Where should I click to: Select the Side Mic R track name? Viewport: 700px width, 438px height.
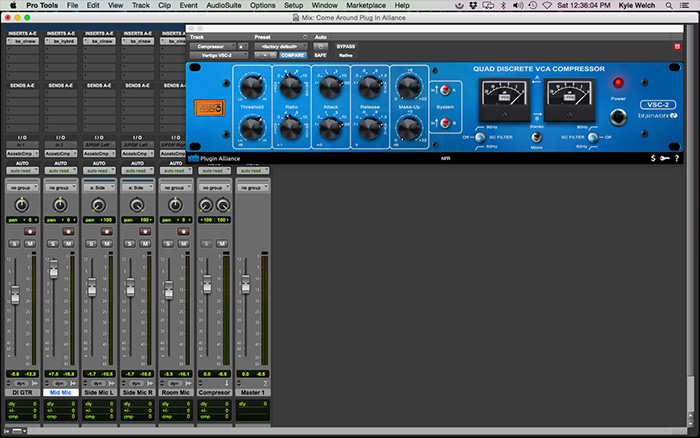click(x=138, y=392)
